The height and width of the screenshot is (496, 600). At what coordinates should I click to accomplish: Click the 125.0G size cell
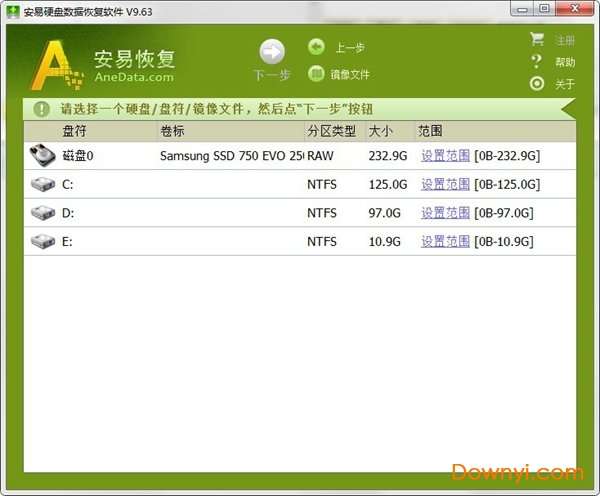388,184
